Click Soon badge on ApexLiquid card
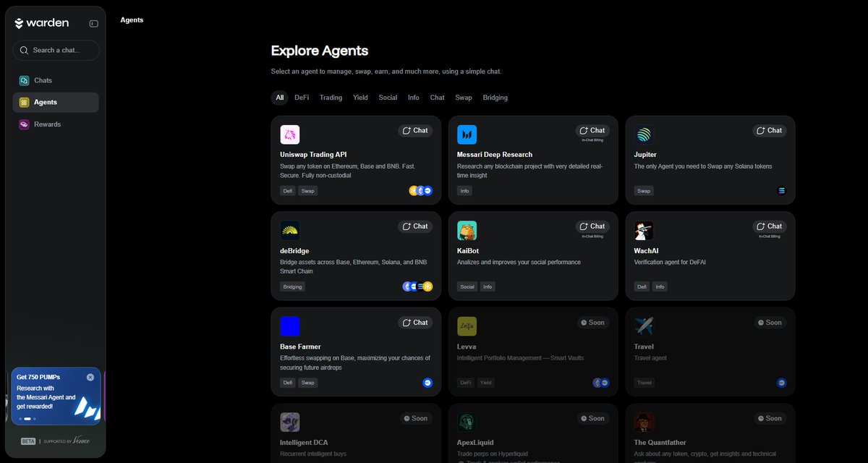Screen dimensions: 868x463 click(x=592, y=418)
